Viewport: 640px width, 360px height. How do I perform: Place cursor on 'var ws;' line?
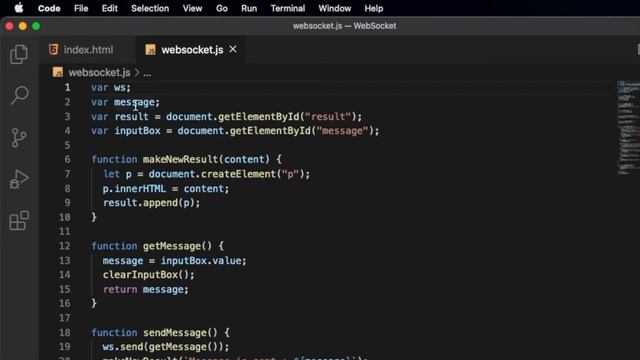(x=111, y=87)
